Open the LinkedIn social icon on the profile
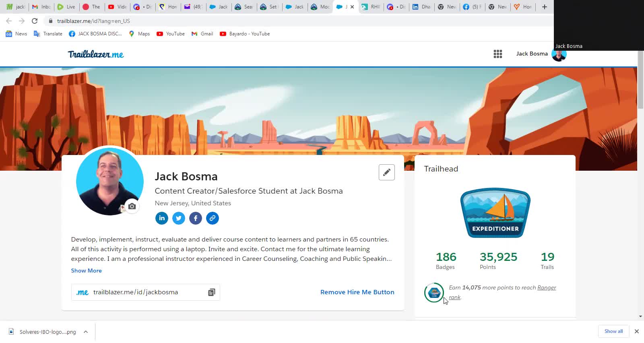 click(x=162, y=218)
